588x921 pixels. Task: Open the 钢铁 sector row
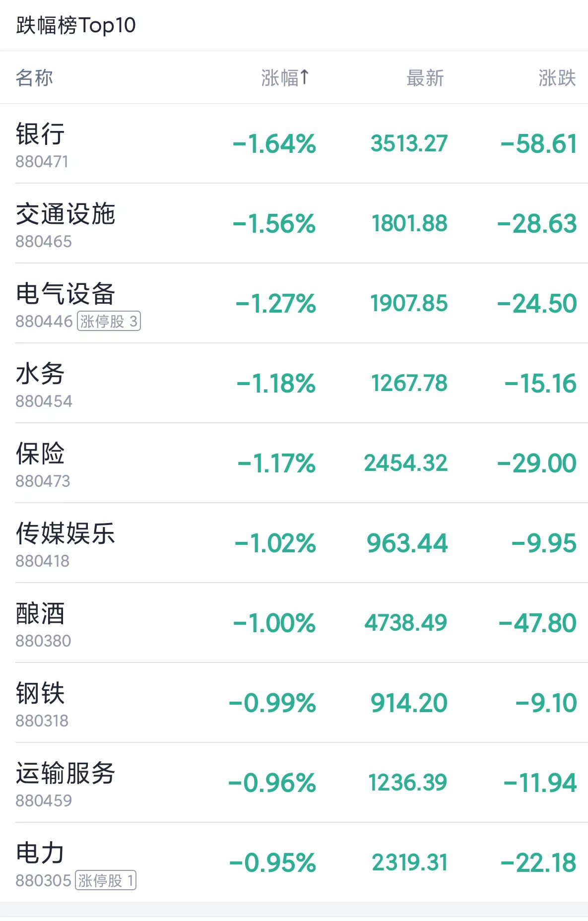click(294, 703)
